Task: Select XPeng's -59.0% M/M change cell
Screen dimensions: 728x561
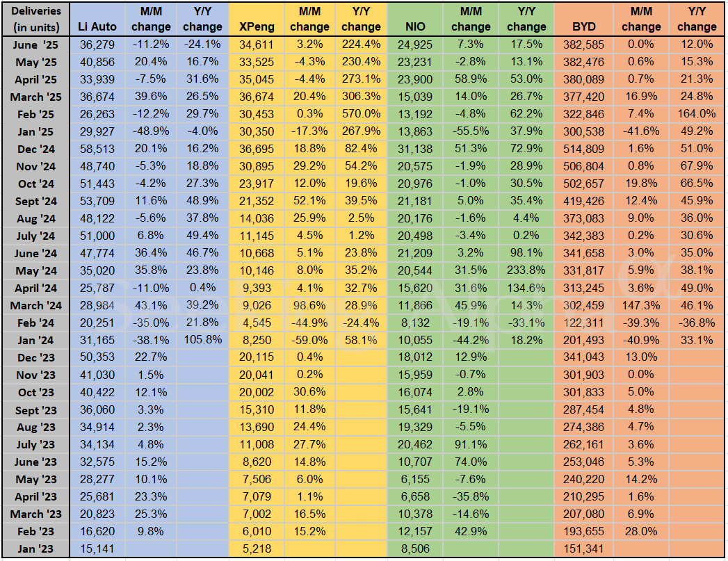Action: (x=309, y=340)
